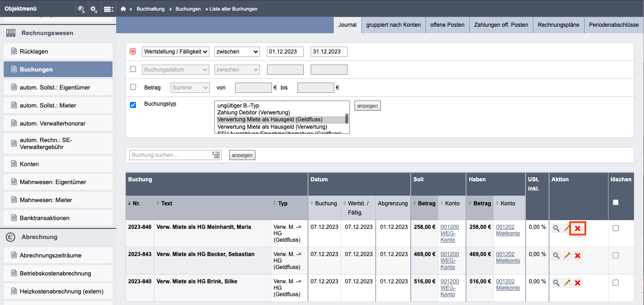Edit booking 2023-843 with pencil icon

(567, 256)
